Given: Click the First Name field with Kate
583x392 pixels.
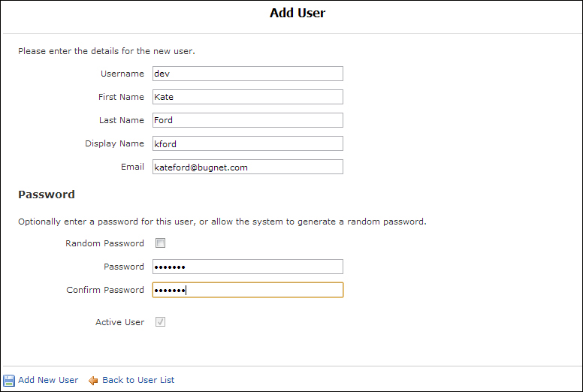Looking at the screenshot, I should tap(247, 97).
